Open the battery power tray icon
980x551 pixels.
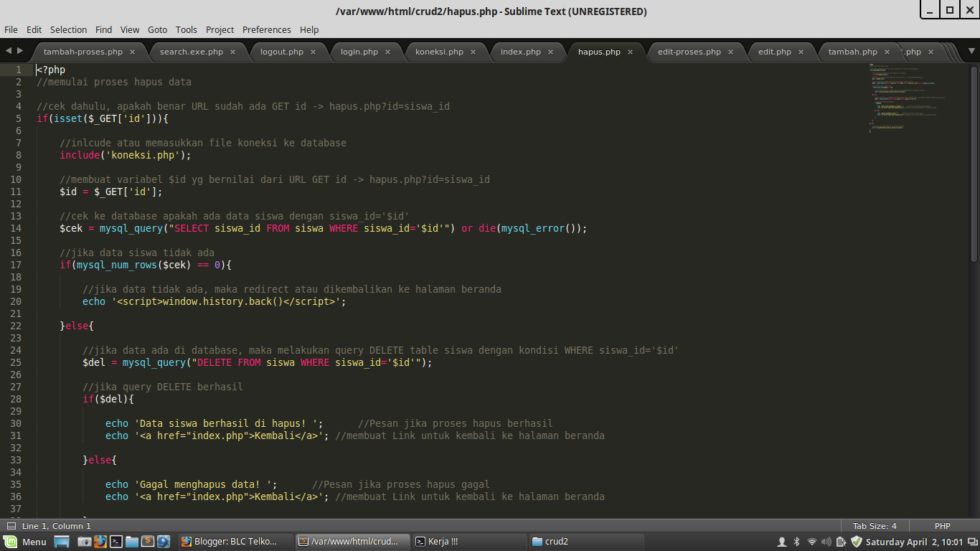[842, 542]
